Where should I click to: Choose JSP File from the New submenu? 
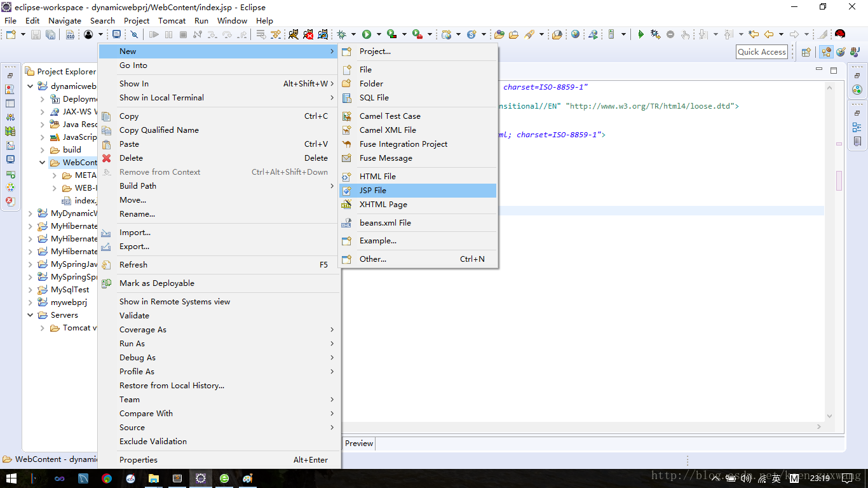coord(418,191)
